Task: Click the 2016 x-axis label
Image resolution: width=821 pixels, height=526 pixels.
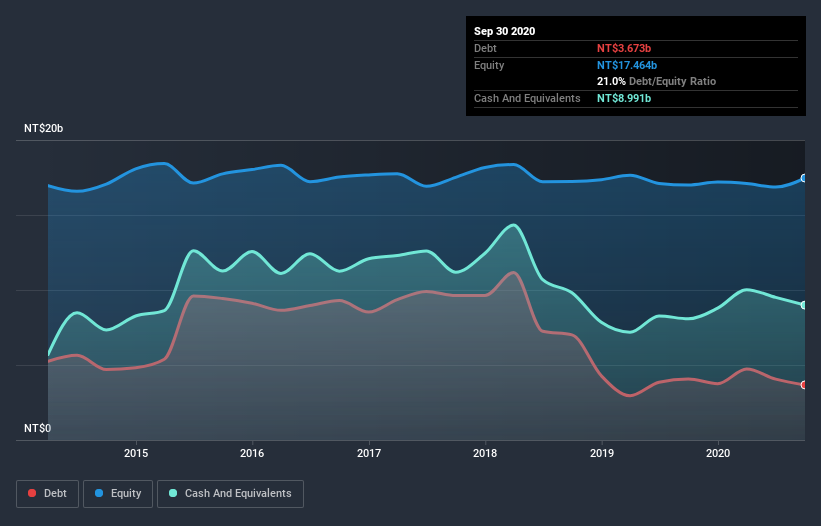Action: pos(252,453)
